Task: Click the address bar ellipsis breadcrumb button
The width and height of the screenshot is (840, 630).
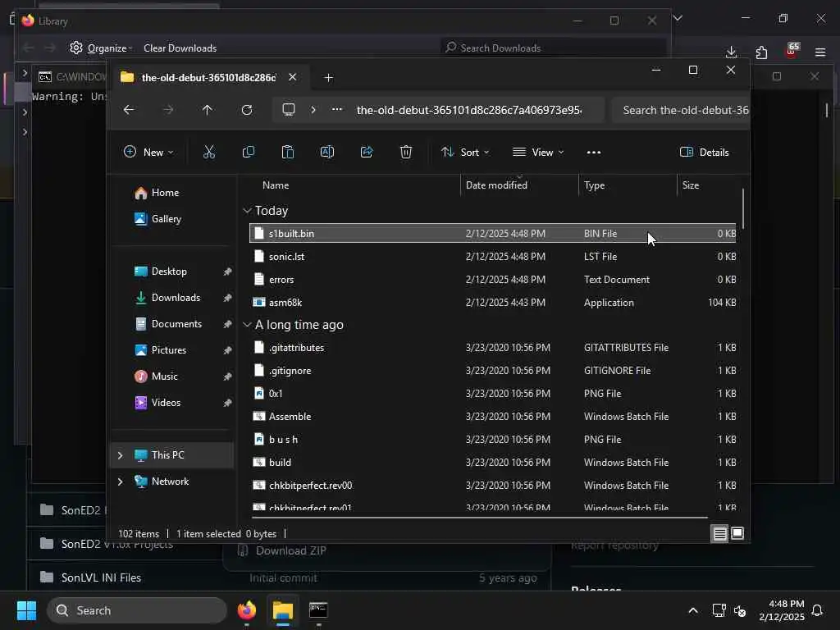Action: click(337, 110)
